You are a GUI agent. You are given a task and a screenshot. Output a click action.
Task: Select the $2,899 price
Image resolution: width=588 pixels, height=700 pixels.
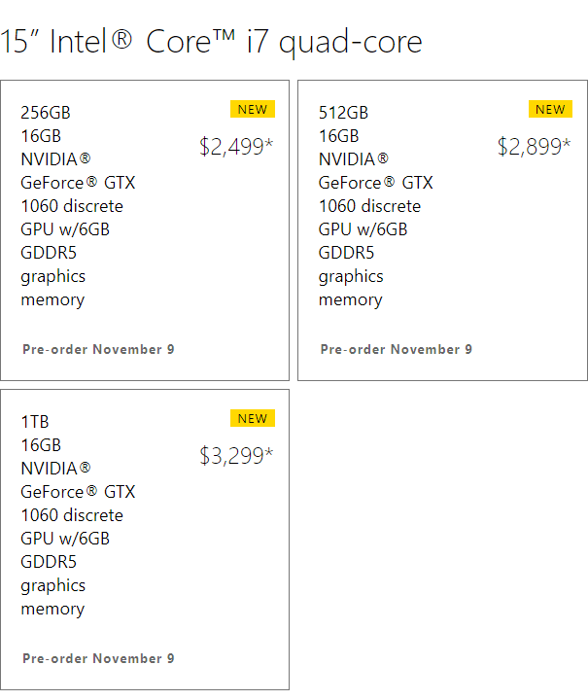click(x=534, y=147)
